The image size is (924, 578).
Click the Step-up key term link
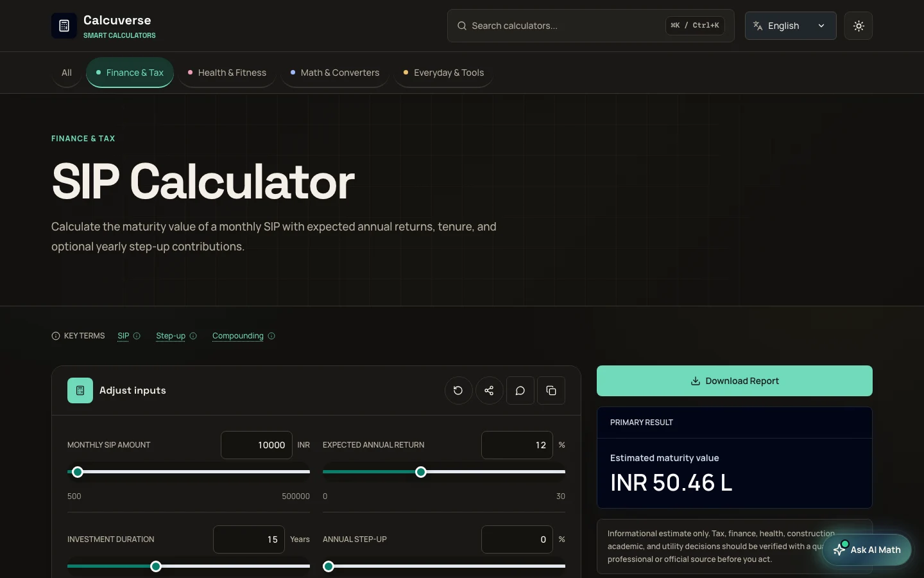click(171, 336)
